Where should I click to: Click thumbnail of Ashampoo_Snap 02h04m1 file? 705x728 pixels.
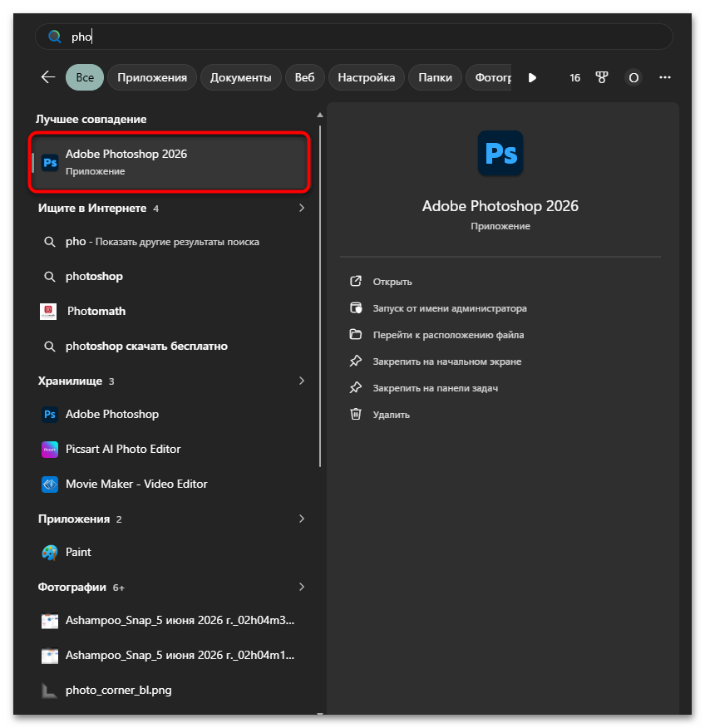(x=50, y=656)
